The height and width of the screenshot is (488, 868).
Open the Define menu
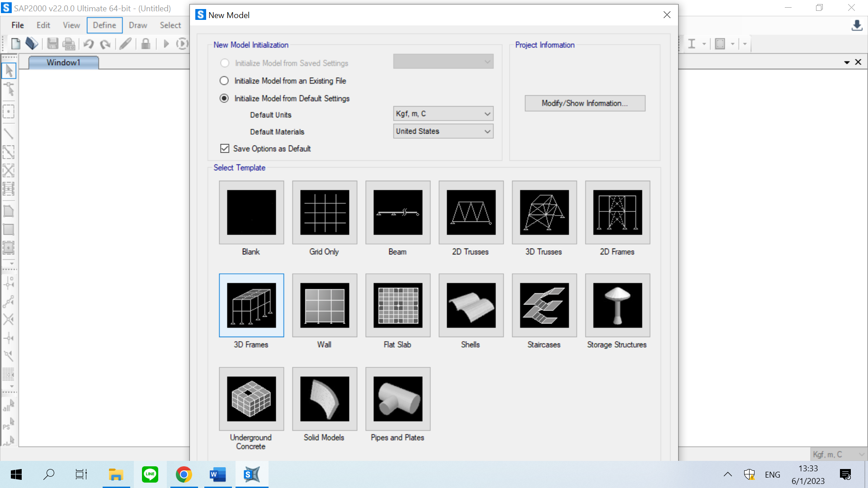click(x=104, y=25)
